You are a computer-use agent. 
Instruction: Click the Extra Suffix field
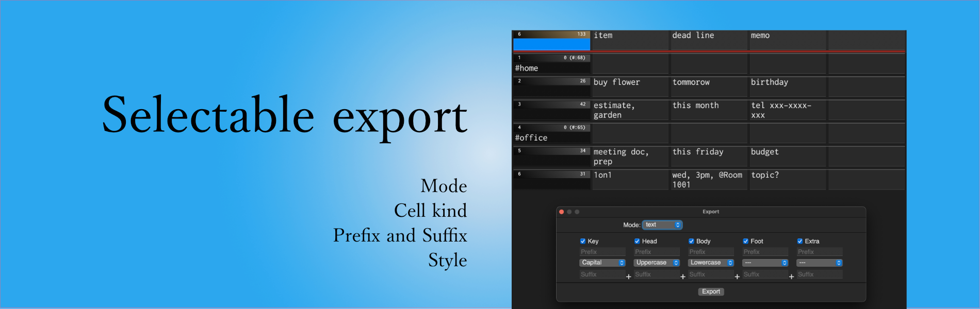tap(820, 274)
